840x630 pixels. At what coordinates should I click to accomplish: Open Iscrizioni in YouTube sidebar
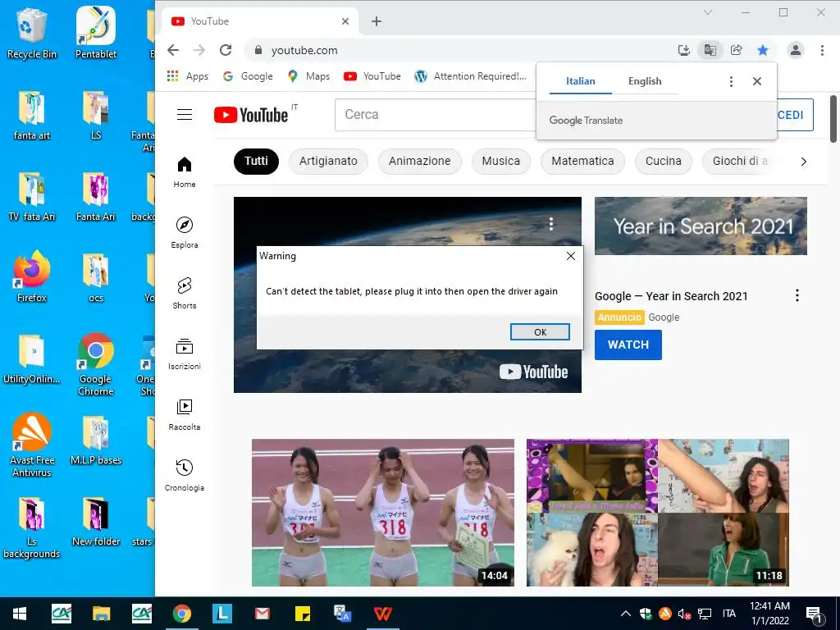[185, 354]
